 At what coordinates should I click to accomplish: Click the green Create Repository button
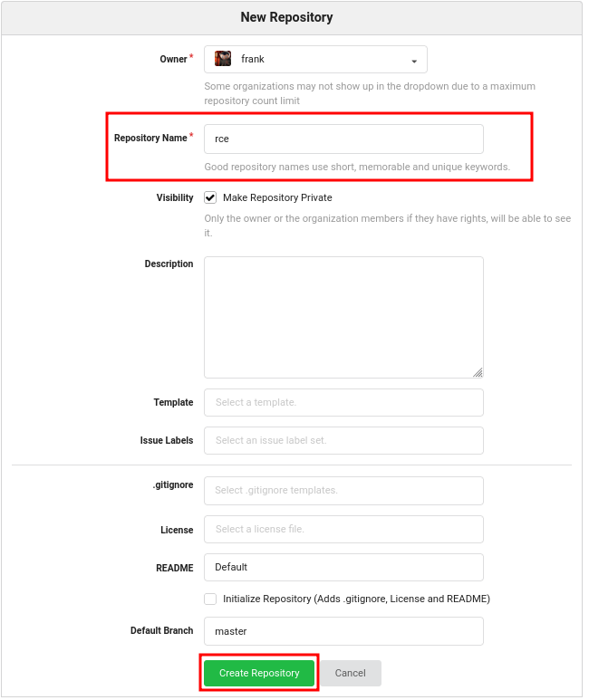(x=259, y=673)
